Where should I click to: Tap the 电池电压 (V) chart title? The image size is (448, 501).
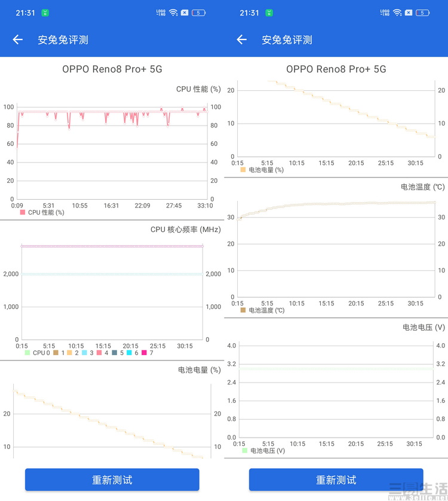coord(424,328)
